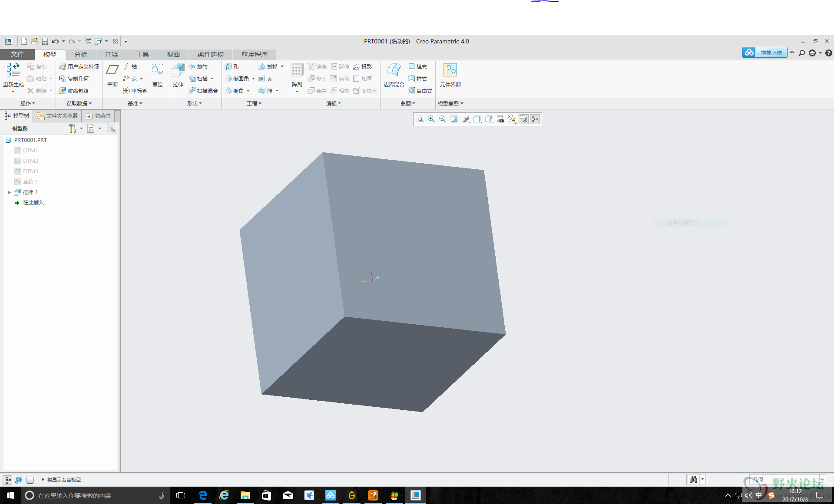This screenshot has height=504, width=834.
Task: Click the Windows search box on taskbar
Action: pos(96,495)
